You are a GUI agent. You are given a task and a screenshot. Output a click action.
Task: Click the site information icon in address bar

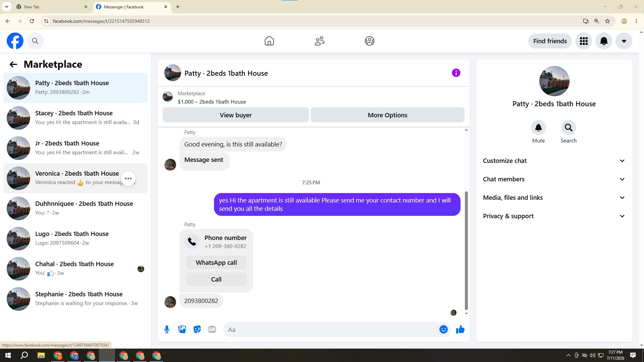click(x=46, y=21)
